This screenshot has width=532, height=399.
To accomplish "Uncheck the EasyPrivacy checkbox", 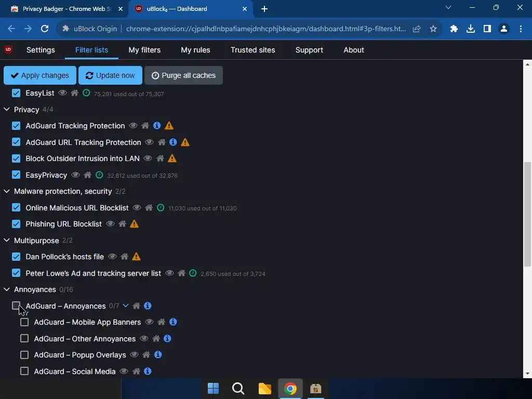I will click(x=16, y=175).
